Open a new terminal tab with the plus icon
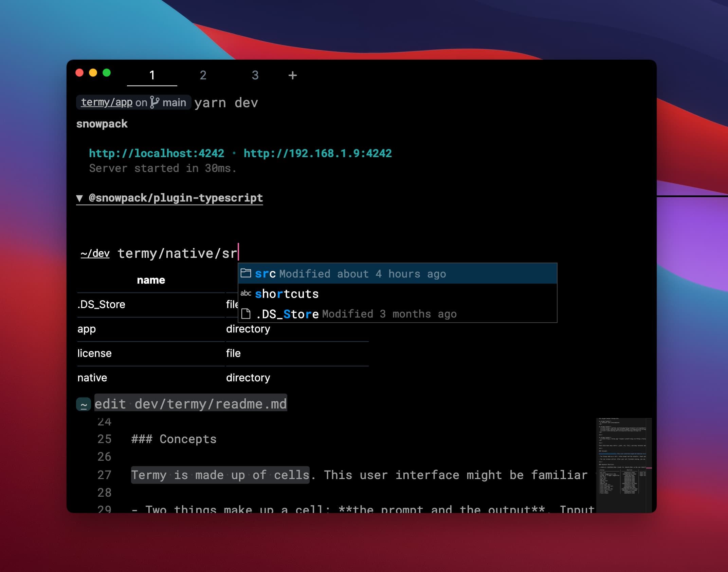The height and width of the screenshot is (572, 728). 292,75
